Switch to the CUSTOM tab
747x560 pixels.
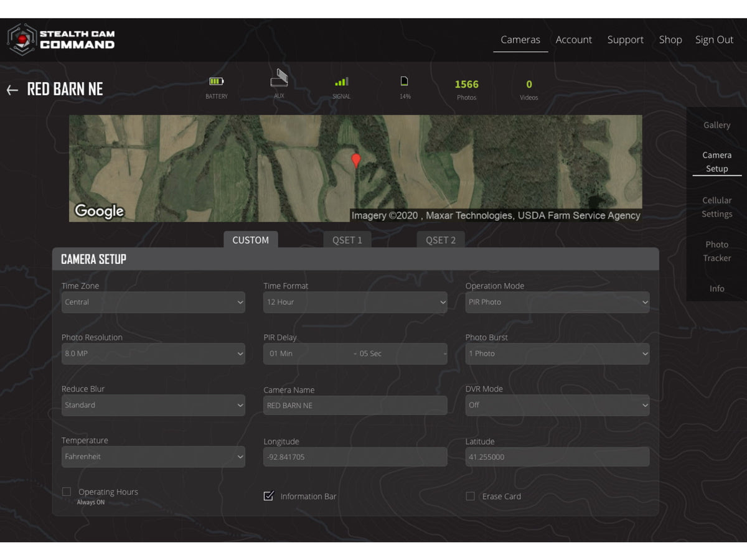tap(251, 240)
